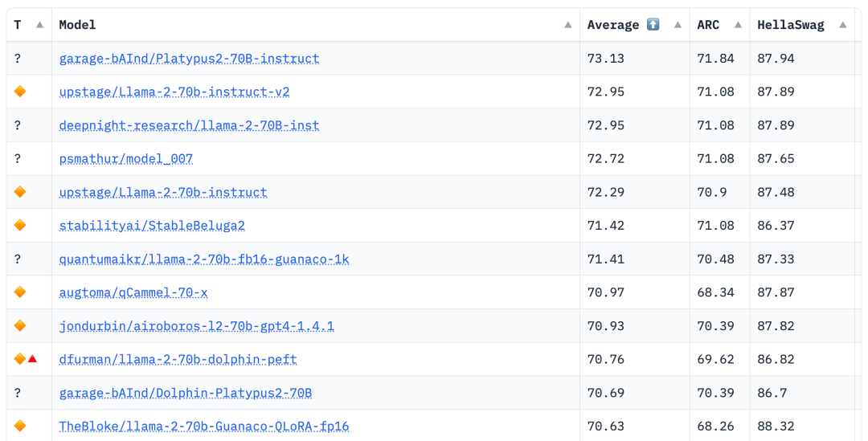Select average score 71.41
Screen dimensions: 868x441
pos(606,259)
